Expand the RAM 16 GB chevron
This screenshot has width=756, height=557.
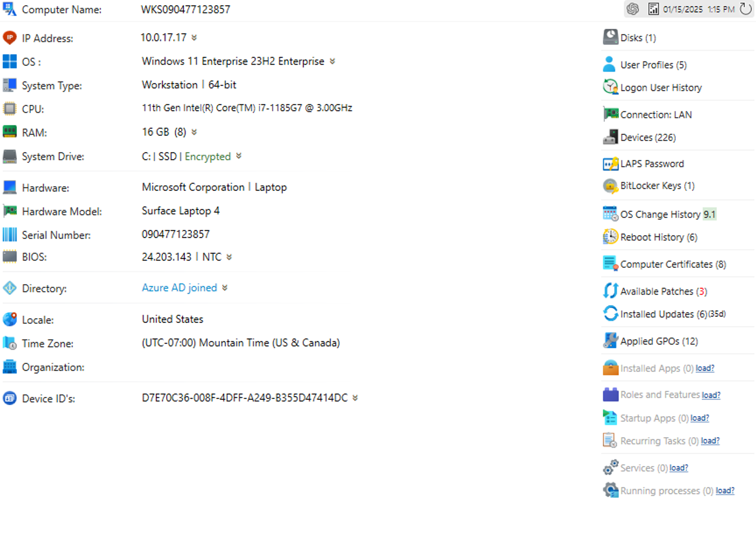pos(194,132)
